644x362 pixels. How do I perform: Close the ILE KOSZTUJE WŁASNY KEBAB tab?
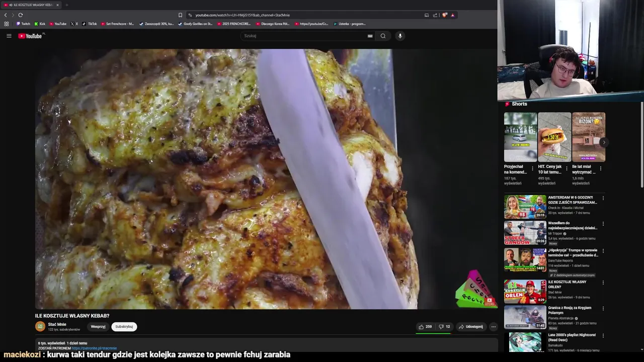(57, 5)
